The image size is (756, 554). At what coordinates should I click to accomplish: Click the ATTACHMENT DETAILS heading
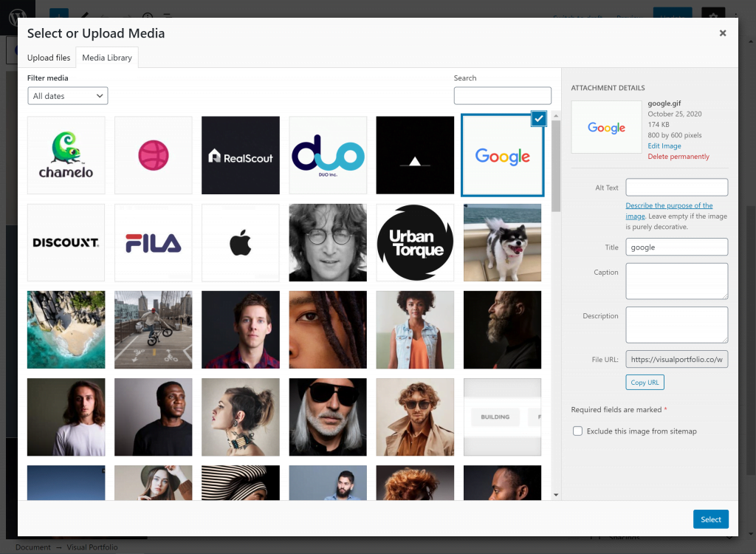click(x=608, y=88)
